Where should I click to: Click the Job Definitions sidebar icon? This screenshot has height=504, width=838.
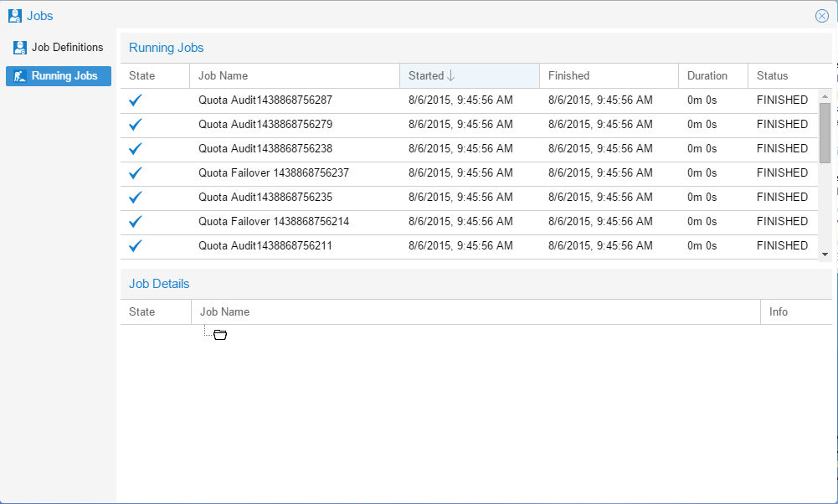20,48
